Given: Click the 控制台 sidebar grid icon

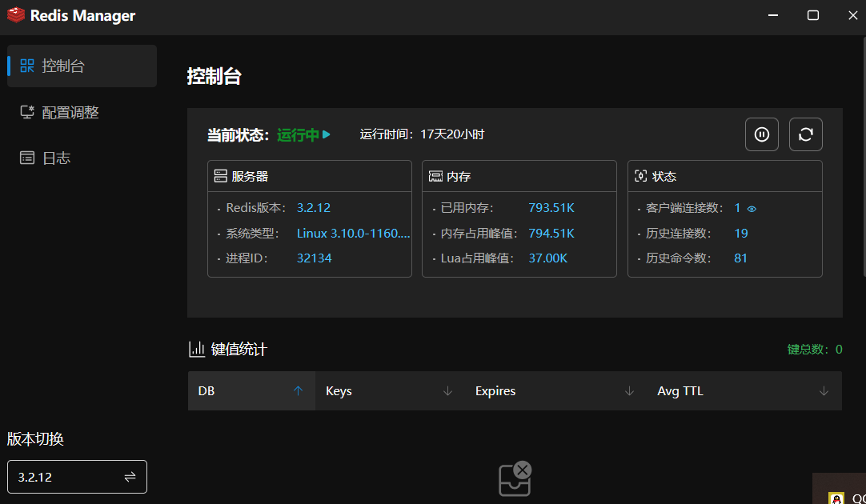Looking at the screenshot, I should tap(27, 66).
